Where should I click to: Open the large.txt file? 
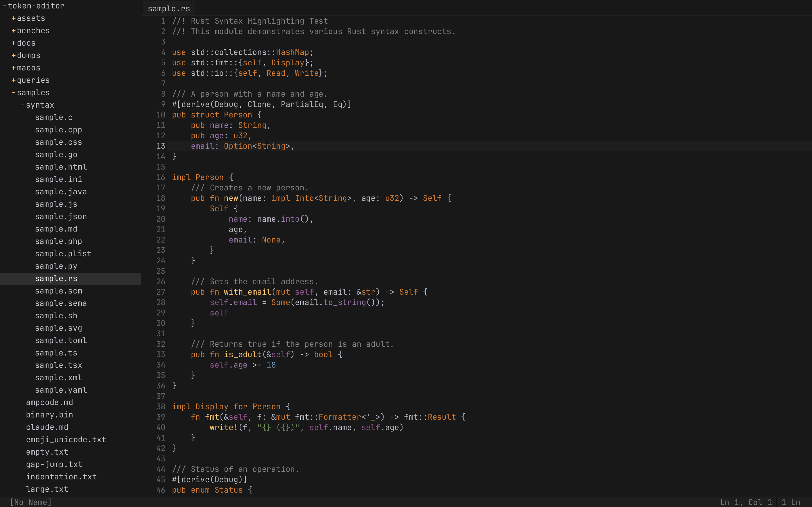tap(47, 489)
